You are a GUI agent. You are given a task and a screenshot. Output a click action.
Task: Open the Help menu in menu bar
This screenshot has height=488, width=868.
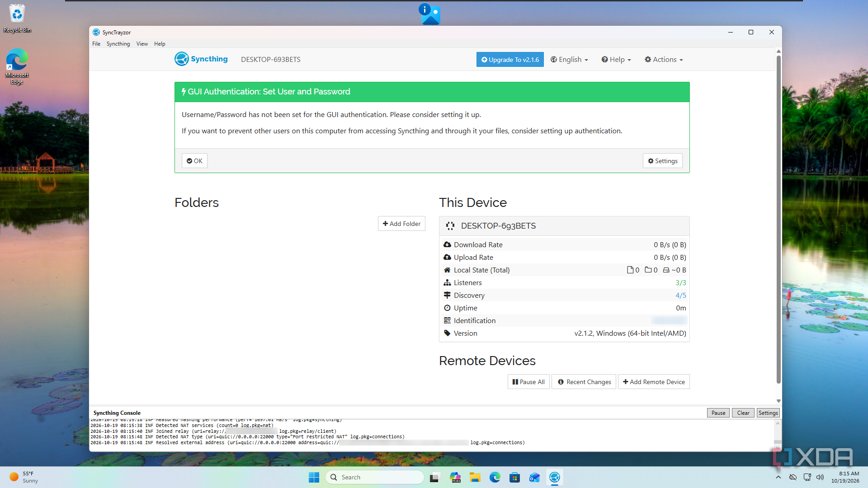coord(160,44)
